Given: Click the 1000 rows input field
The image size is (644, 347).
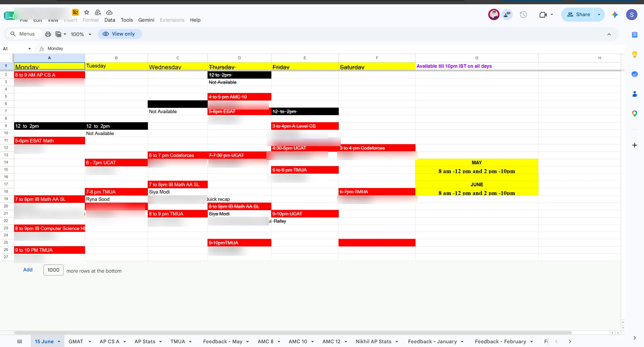Looking at the screenshot, I should pos(53,270).
